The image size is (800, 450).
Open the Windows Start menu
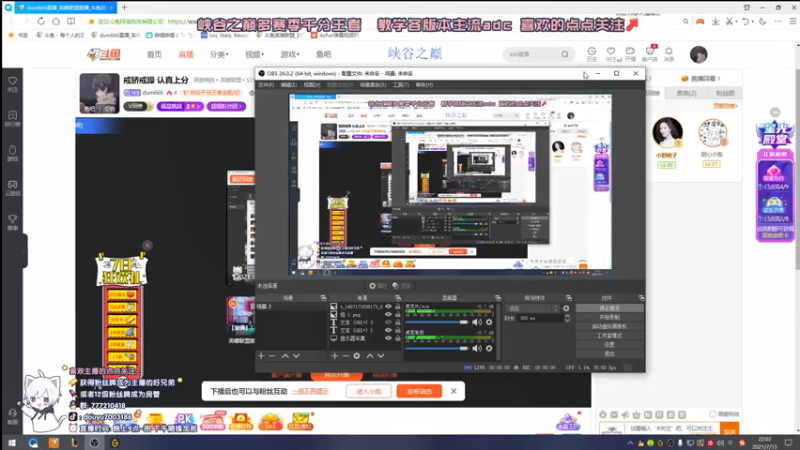pos(12,443)
